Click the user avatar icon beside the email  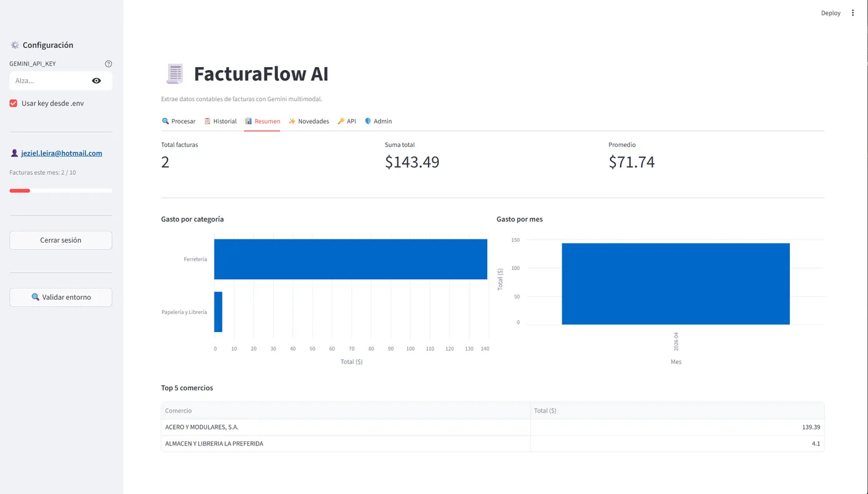[x=14, y=153]
